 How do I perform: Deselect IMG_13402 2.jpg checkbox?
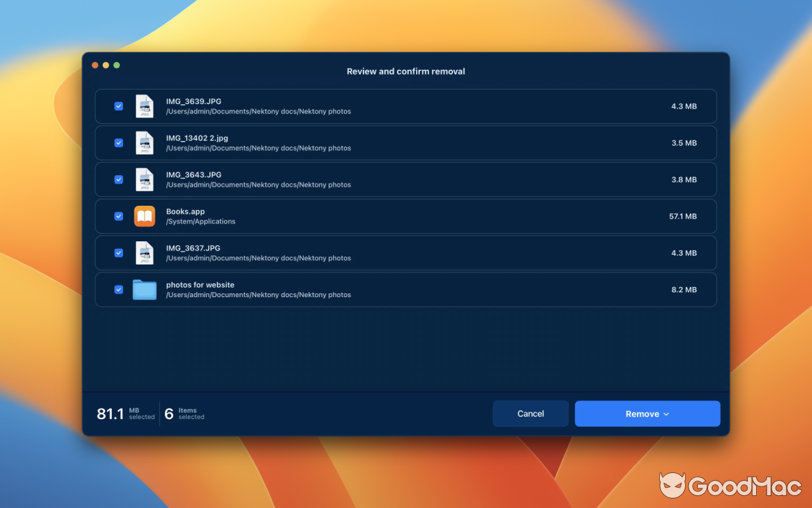119,143
